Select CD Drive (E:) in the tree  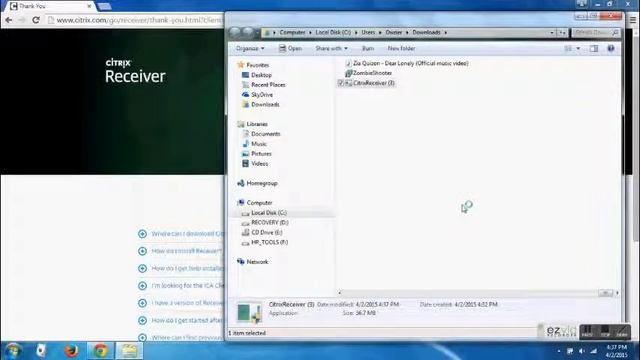(x=267, y=232)
